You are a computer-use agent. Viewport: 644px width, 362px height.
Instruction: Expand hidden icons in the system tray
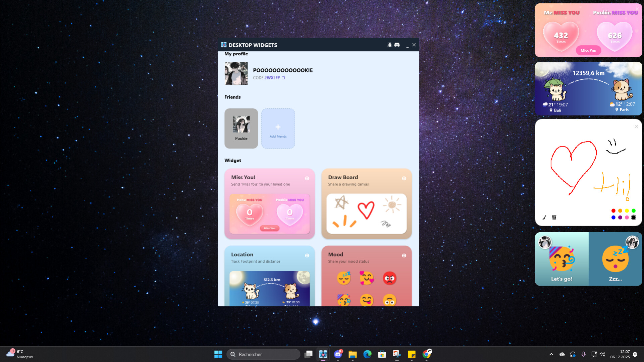(551, 354)
